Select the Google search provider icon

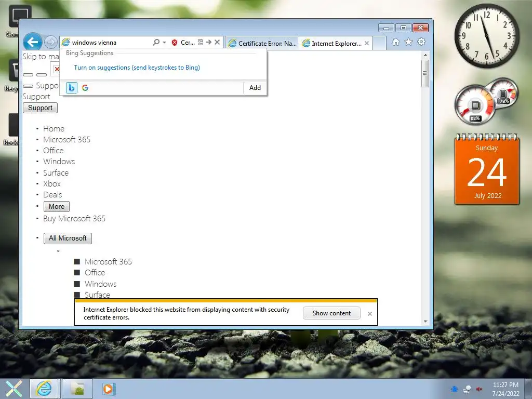[x=85, y=88]
